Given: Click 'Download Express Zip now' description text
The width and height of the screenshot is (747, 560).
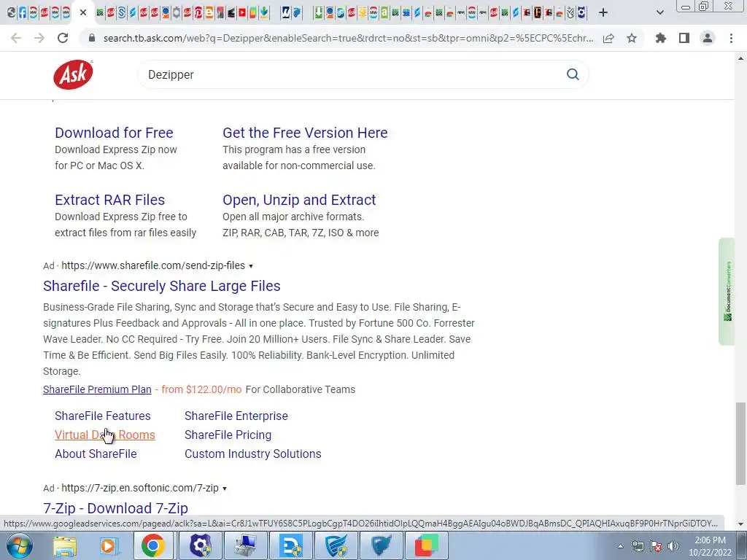Looking at the screenshot, I should [116, 149].
